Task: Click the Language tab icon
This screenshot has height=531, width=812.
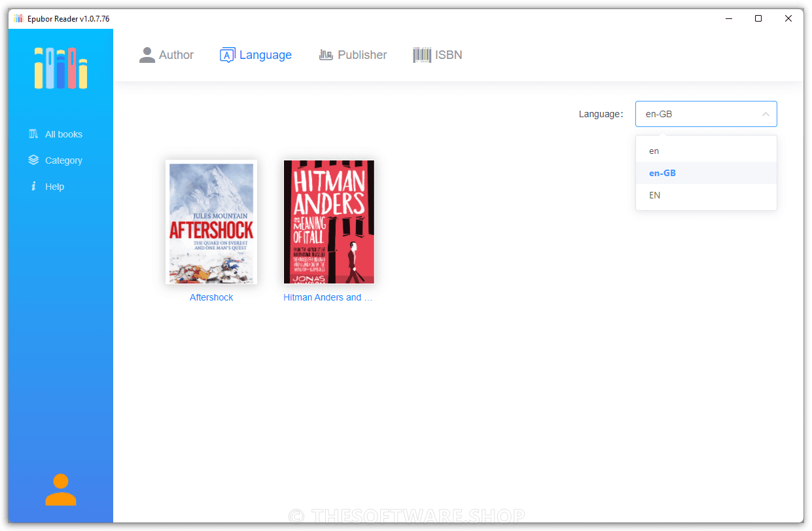Action: [x=227, y=55]
